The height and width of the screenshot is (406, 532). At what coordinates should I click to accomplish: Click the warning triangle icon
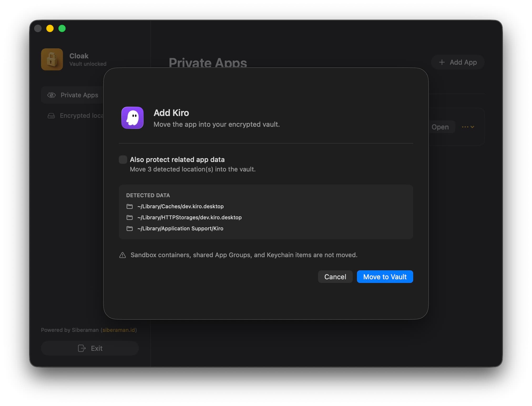click(122, 255)
